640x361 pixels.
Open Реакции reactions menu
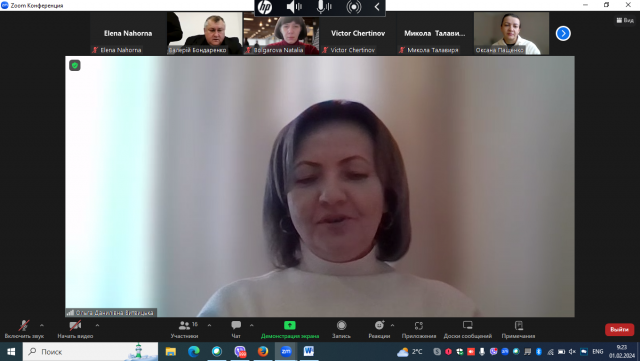point(379,329)
